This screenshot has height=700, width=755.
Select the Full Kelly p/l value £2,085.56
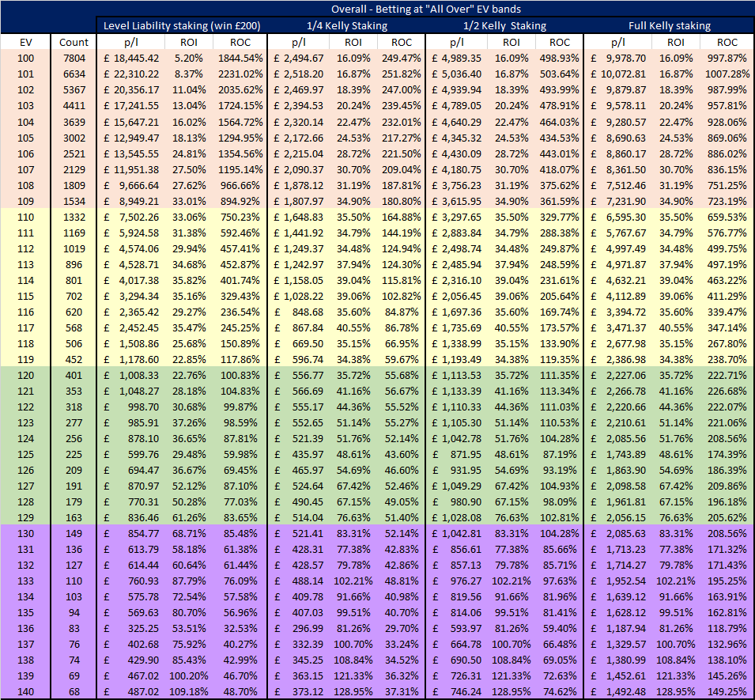click(618, 439)
